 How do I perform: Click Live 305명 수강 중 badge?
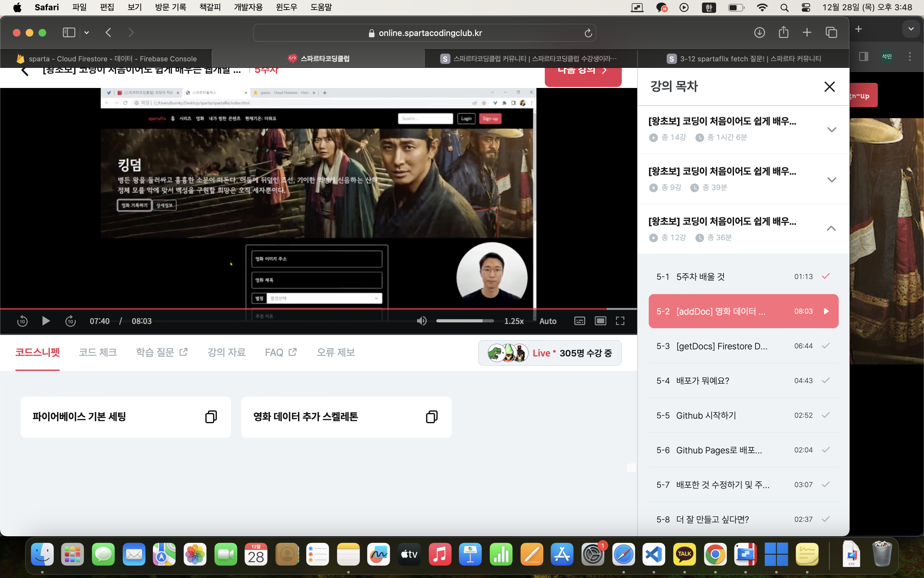tap(550, 353)
